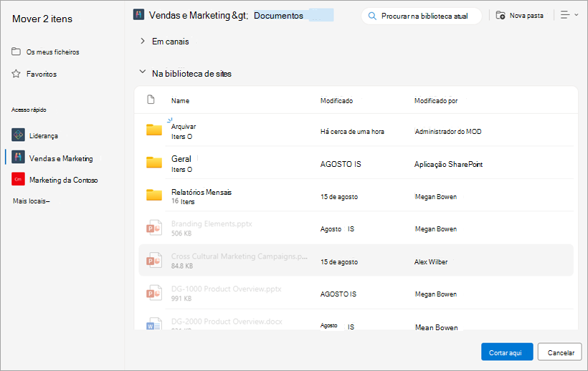Click the Favoritos star icon
Image resolution: width=588 pixels, height=371 pixels.
[x=16, y=74]
